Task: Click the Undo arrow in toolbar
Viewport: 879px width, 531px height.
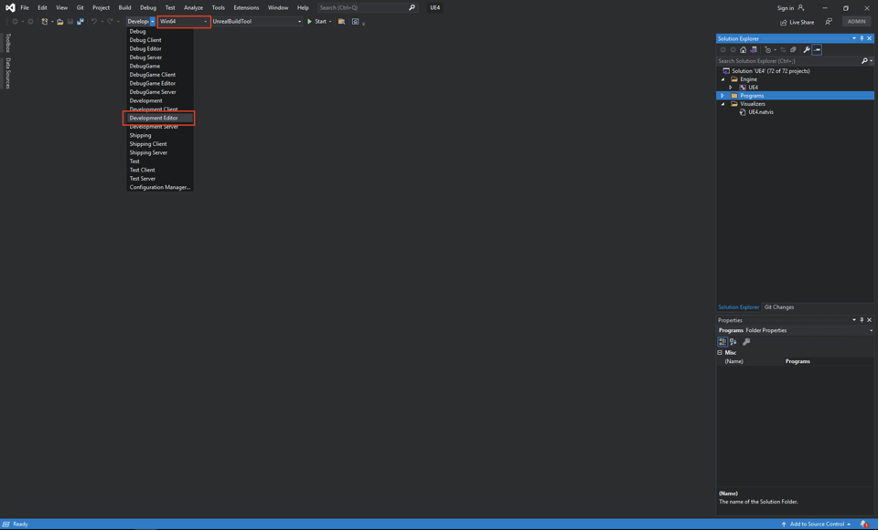Action: click(94, 22)
